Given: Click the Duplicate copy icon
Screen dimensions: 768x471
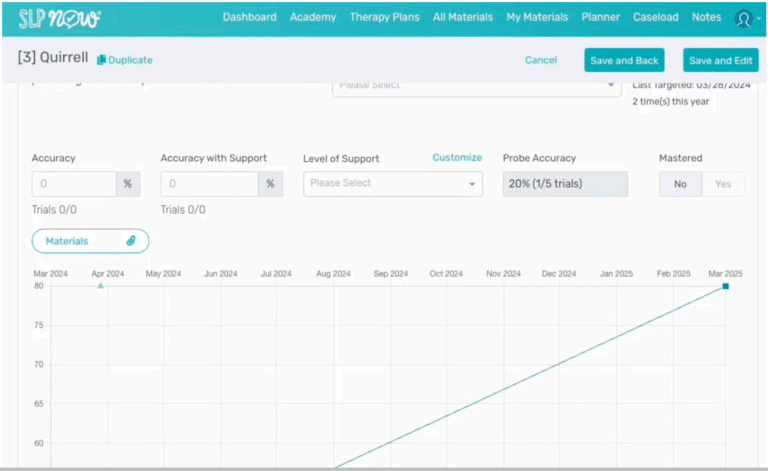Looking at the screenshot, I should click(x=102, y=60).
